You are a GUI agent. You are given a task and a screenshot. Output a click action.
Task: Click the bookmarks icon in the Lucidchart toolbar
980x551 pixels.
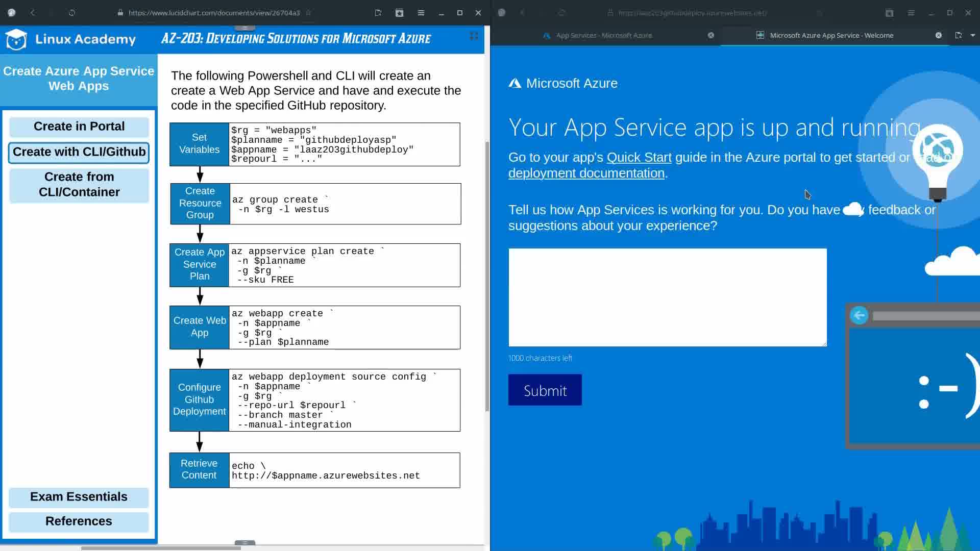coord(399,13)
